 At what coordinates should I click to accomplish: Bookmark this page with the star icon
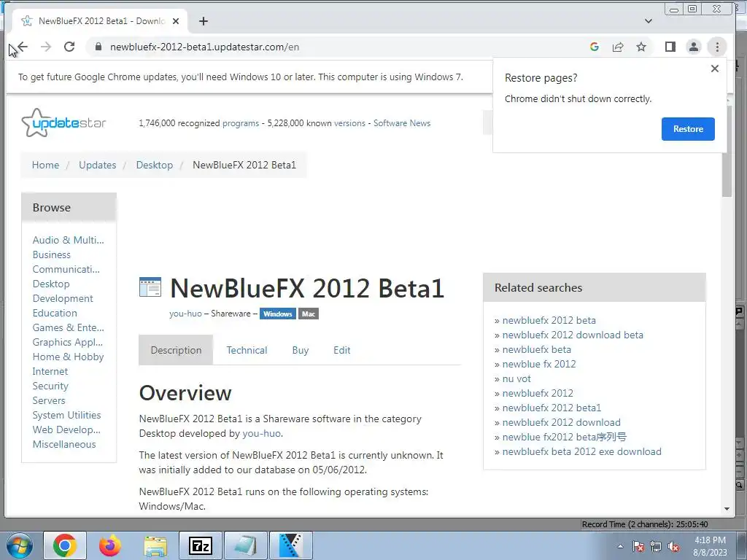[641, 47]
